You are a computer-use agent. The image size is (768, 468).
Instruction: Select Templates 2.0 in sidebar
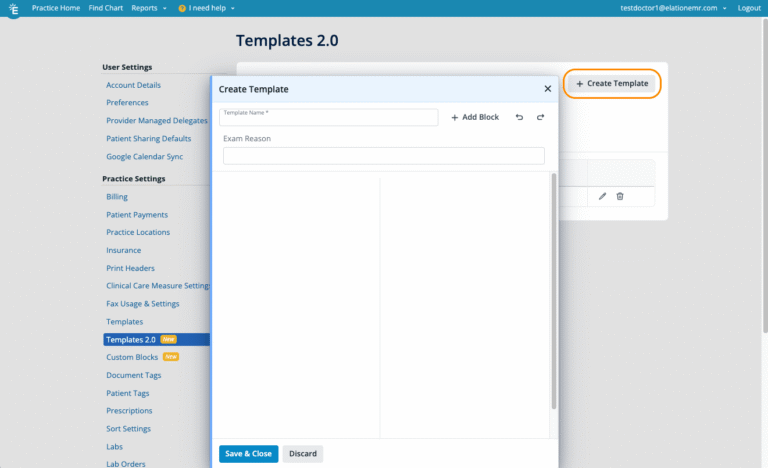[156, 340]
